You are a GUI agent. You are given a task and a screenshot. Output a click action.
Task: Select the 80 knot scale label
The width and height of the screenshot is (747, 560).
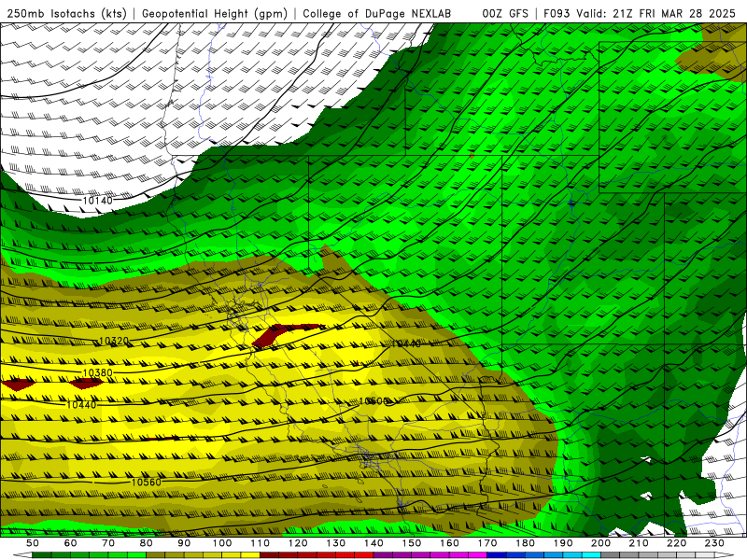pyautogui.click(x=146, y=543)
